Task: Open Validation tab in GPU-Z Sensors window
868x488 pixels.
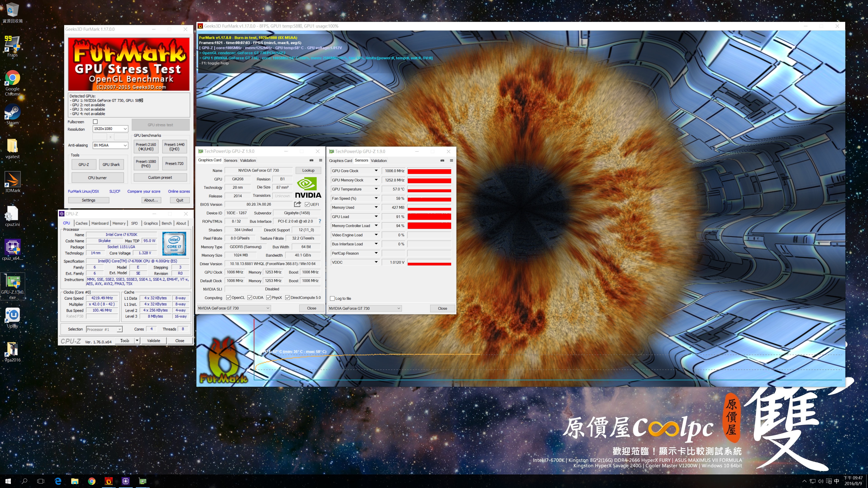Action: point(379,161)
